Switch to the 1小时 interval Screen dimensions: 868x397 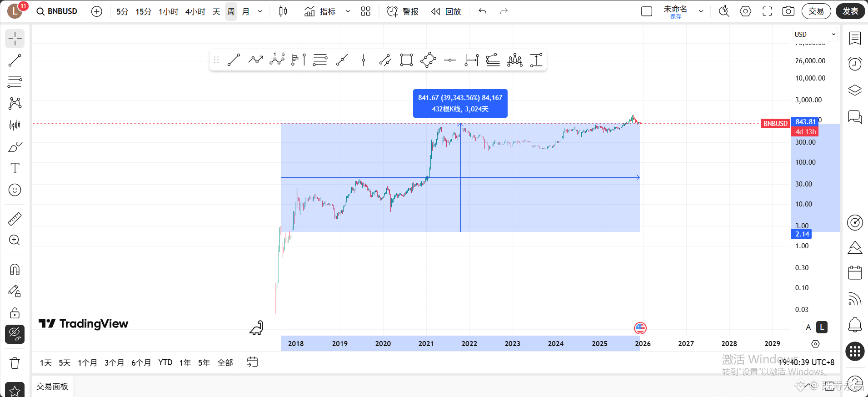pos(169,11)
